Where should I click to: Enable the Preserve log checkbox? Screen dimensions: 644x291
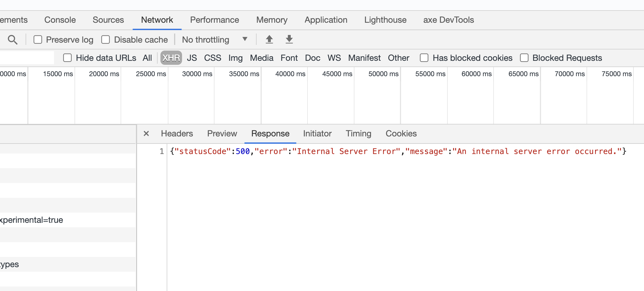(38, 40)
